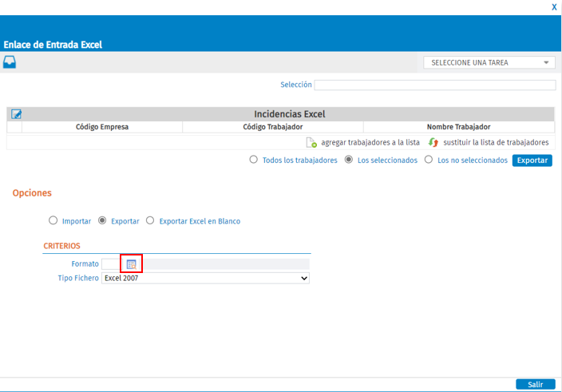This screenshot has width=562, height=392.
Task: Click the Tipo Fichero label
Action: 78,278
